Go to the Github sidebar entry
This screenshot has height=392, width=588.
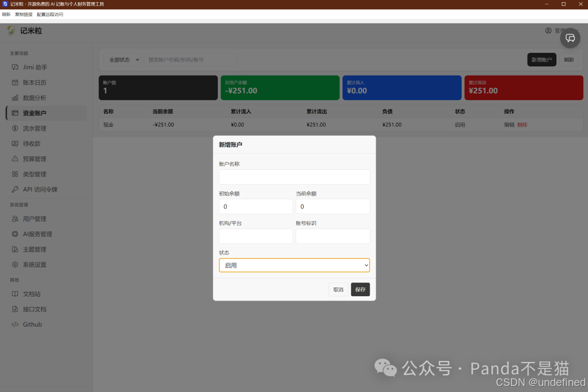click(46, 324)
